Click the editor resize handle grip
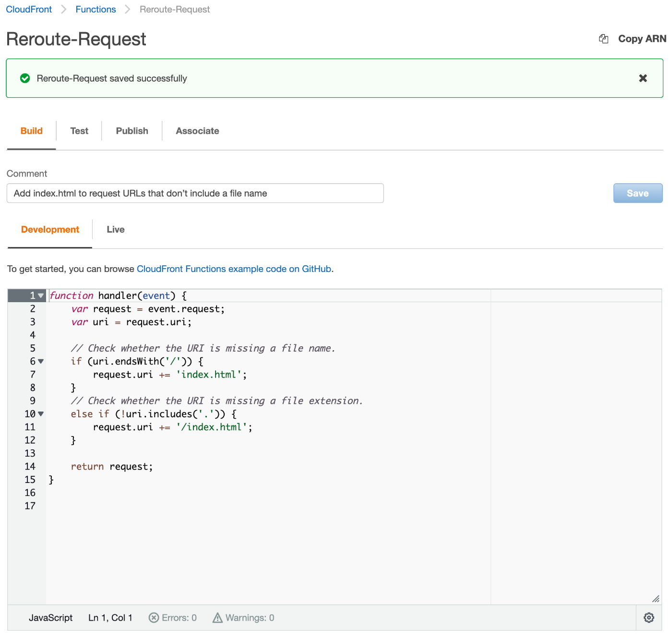672x636 pixels. pos(656,599)
